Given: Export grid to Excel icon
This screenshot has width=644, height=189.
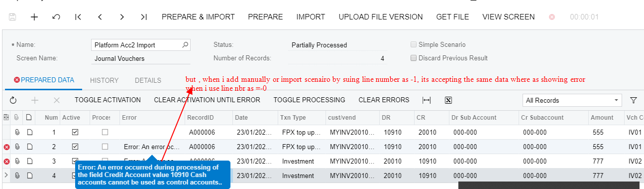Looking at the screenshot, I should tap(448, 100).
